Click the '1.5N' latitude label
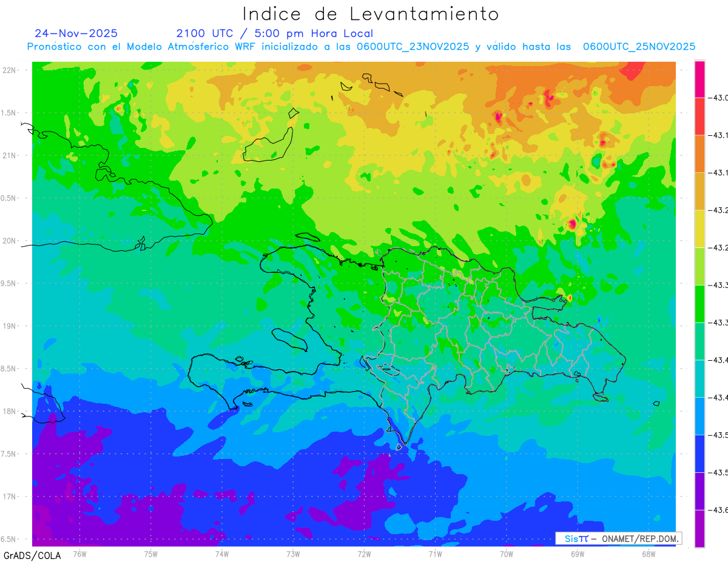Image resolution: width=728 pixels, height=562 pixels. (8, 113)
